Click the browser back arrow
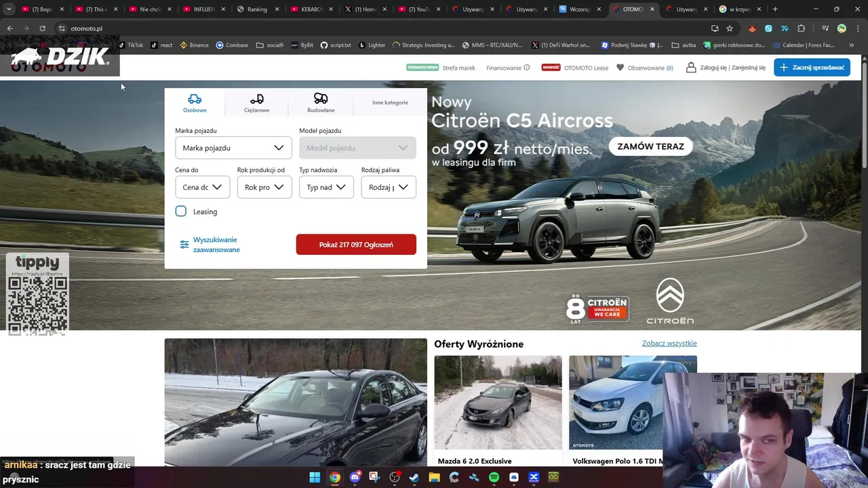 (9, 28)
